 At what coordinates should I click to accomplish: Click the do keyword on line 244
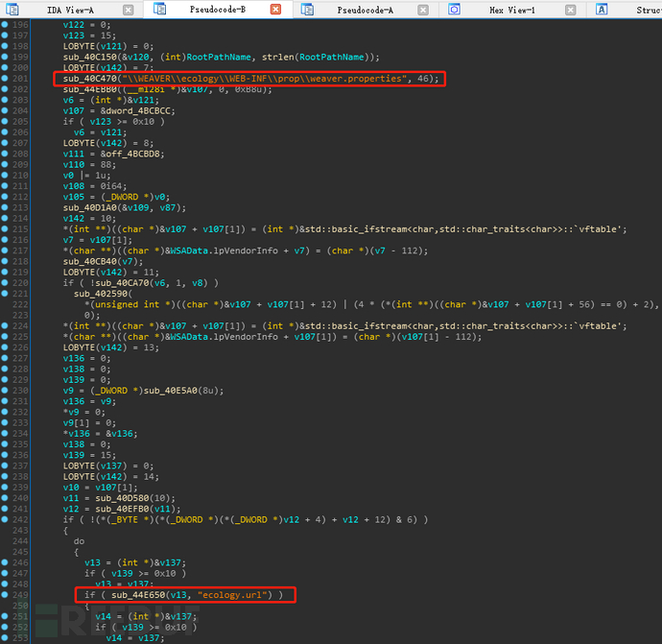(80, 541)
